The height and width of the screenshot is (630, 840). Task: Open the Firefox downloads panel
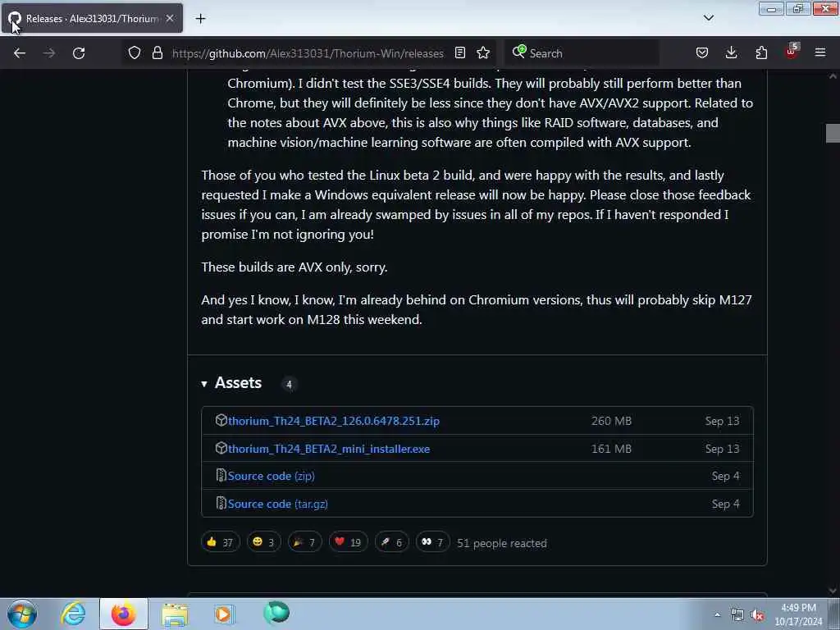(731, 53)
